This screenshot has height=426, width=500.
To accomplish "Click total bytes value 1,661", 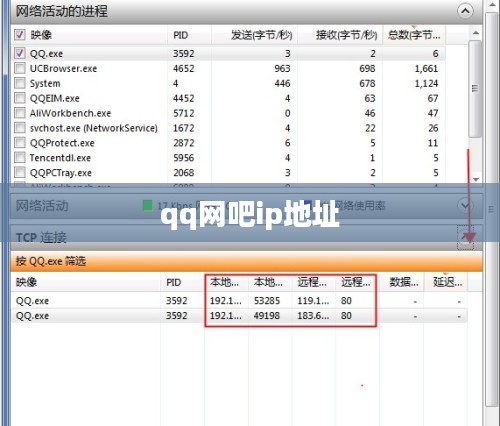I will 426,68.
